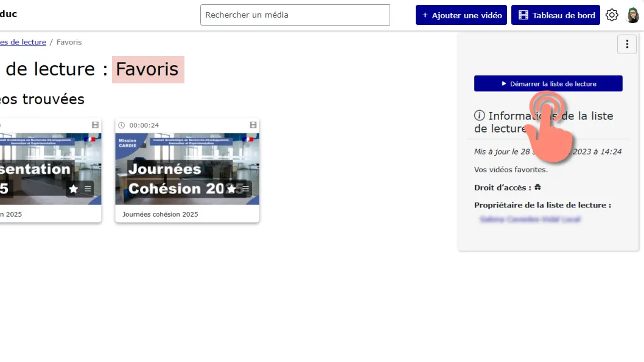Viewport: 644px width, 362px height.
Task: Click the Favoris breadcrumb text
Action: [69, 42]
